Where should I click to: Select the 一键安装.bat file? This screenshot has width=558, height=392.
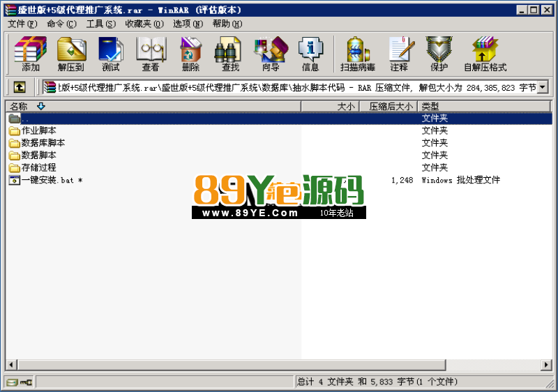47,180
